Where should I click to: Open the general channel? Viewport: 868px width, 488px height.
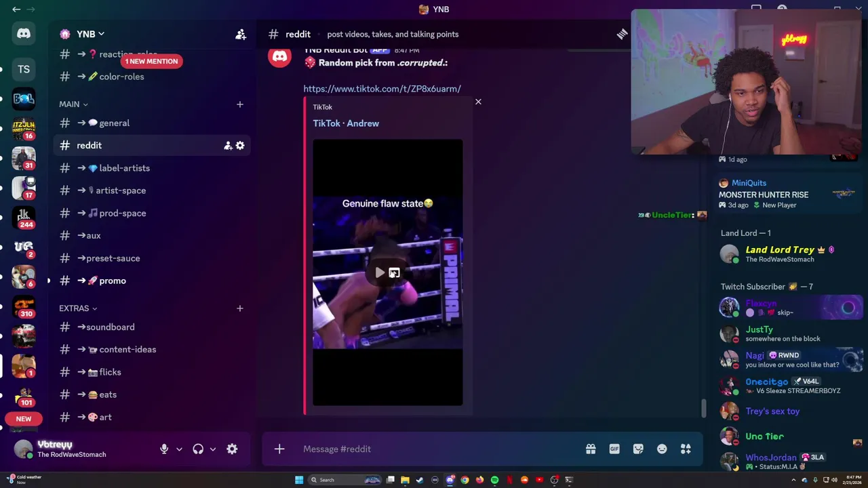click(x=152, y=123)
